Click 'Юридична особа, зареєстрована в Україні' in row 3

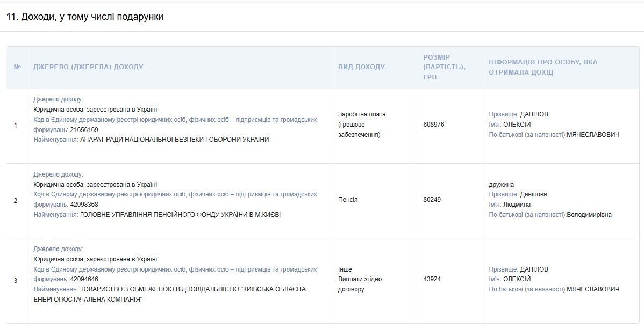click(x=95, y=259)
